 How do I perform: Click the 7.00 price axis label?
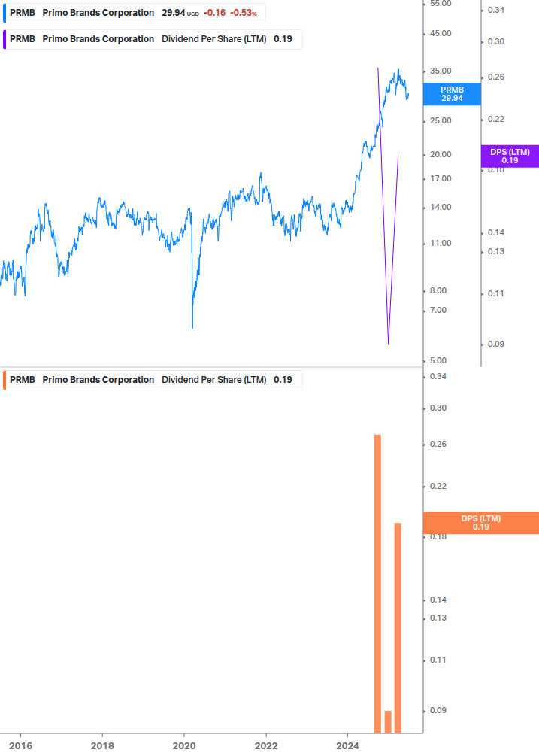[x=438, y=310]
